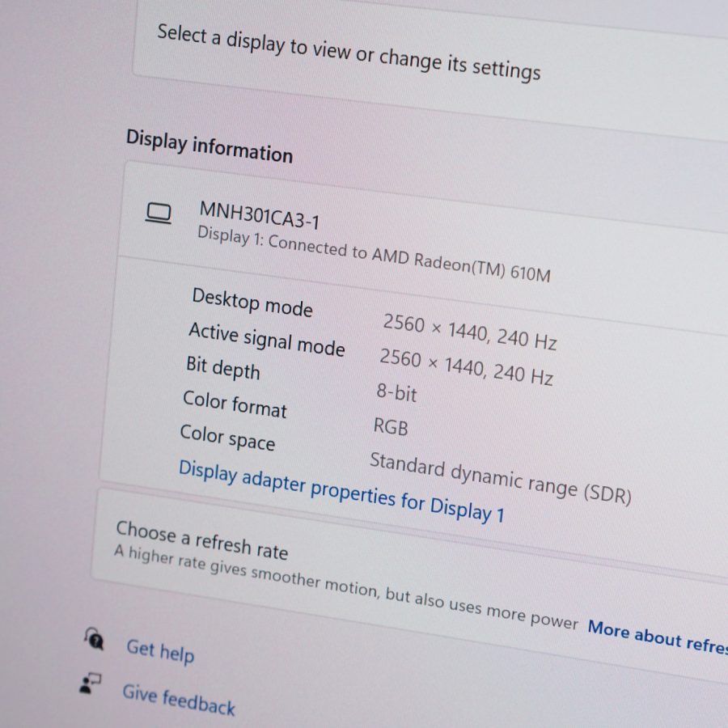Open the Give feedback link

pos(179,699)
